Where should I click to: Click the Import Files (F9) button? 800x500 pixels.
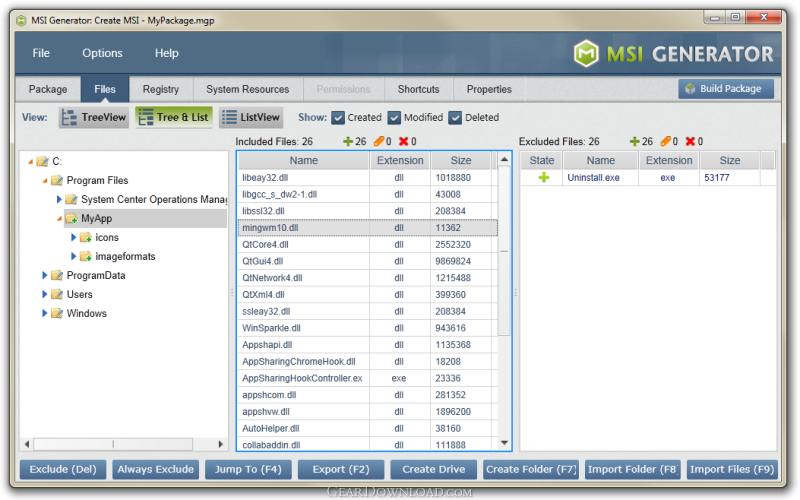732,470
